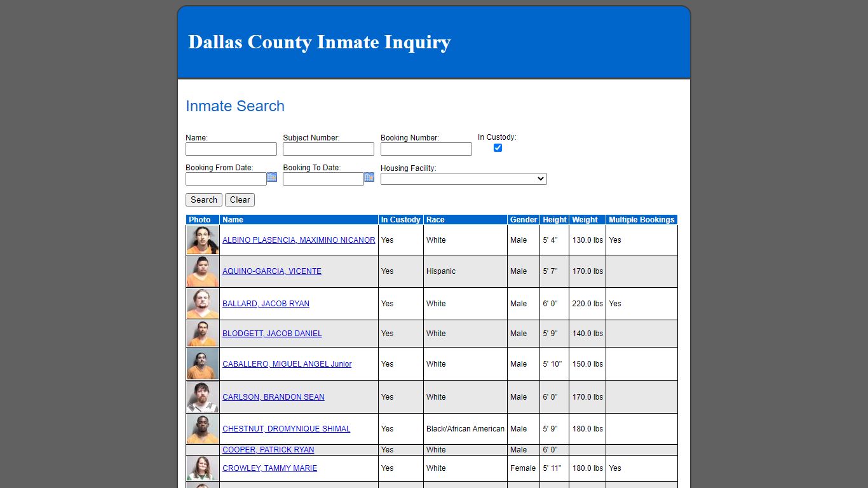Screen dimensions: 868x488
Task: Click photo thumbnail of Dromynique Chestnut
Action: 203,429
